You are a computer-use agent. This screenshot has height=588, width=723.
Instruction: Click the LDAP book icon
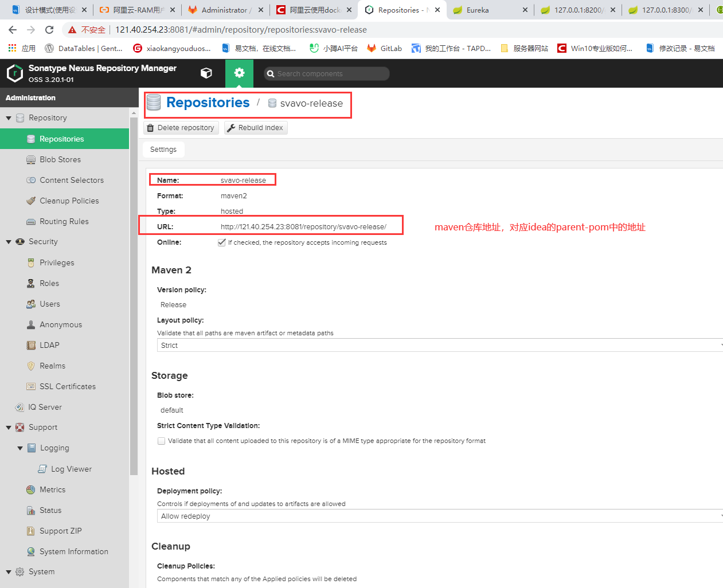pos(31,346)
